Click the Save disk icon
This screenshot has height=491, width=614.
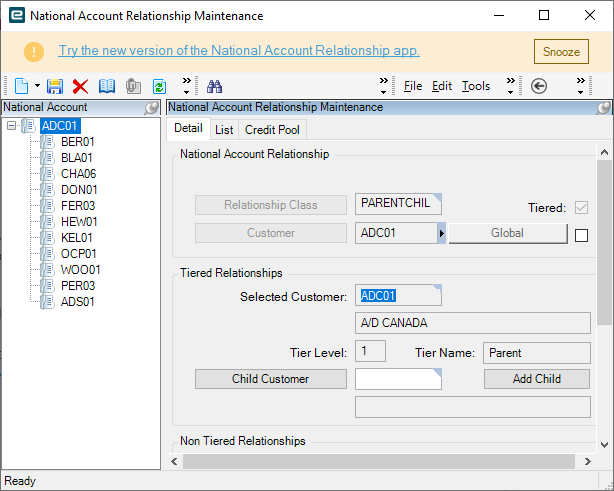pyautogui.click(x=56, y=86)
